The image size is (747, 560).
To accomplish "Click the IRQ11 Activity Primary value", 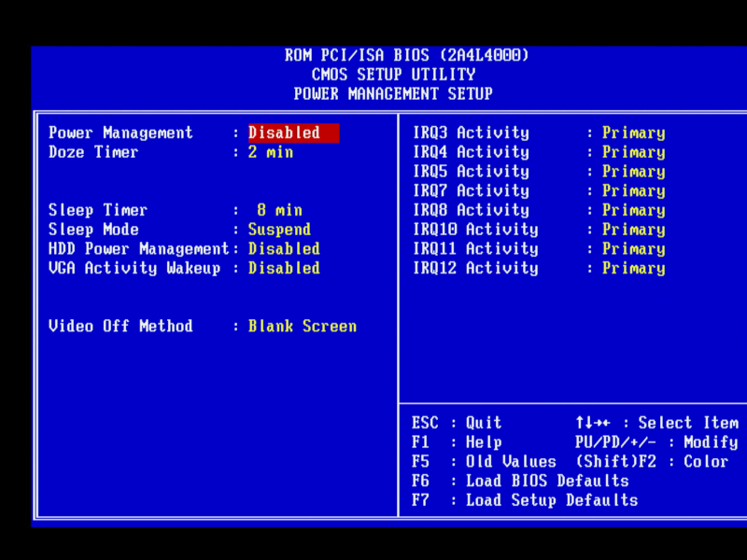I will click(633, 249).
